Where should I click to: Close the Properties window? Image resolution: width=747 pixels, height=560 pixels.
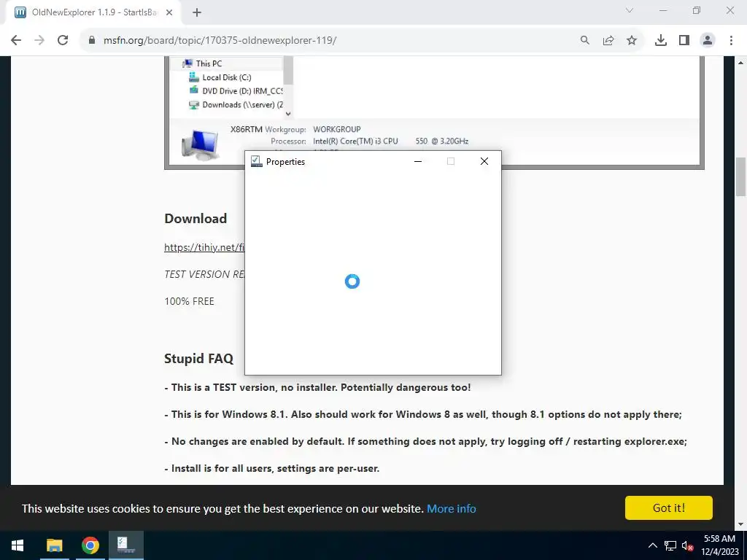click(x=484, y=161)
